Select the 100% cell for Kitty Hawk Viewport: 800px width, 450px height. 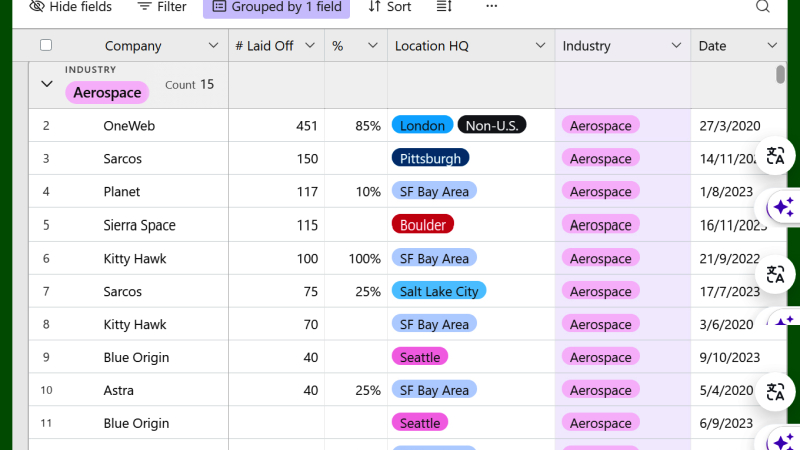pyautogui.click(x=356, y=259)
